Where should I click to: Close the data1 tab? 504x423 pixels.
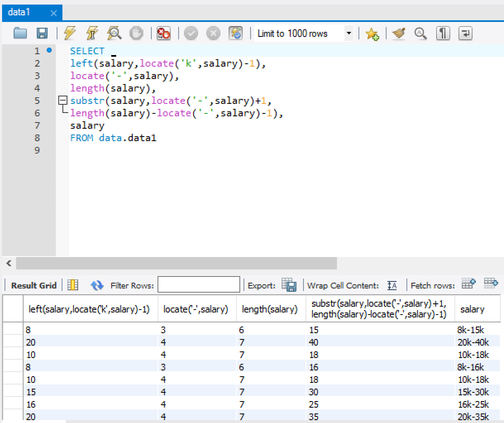point(53,13)
